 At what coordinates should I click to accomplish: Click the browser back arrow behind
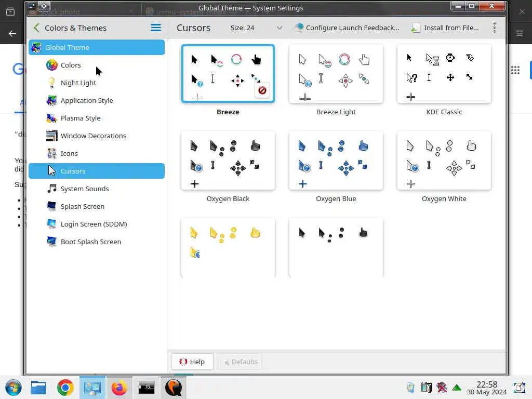[x=12, y=33]
